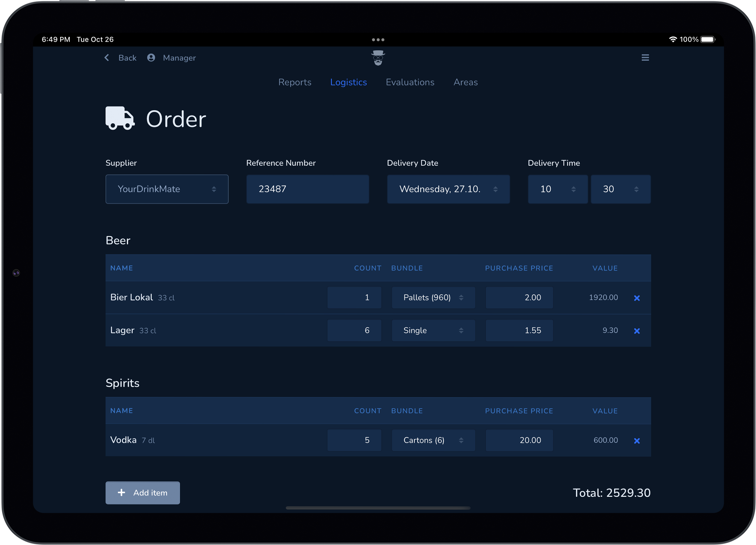Click the PURCHASE PRICE header in Beer table

(519, 268)
